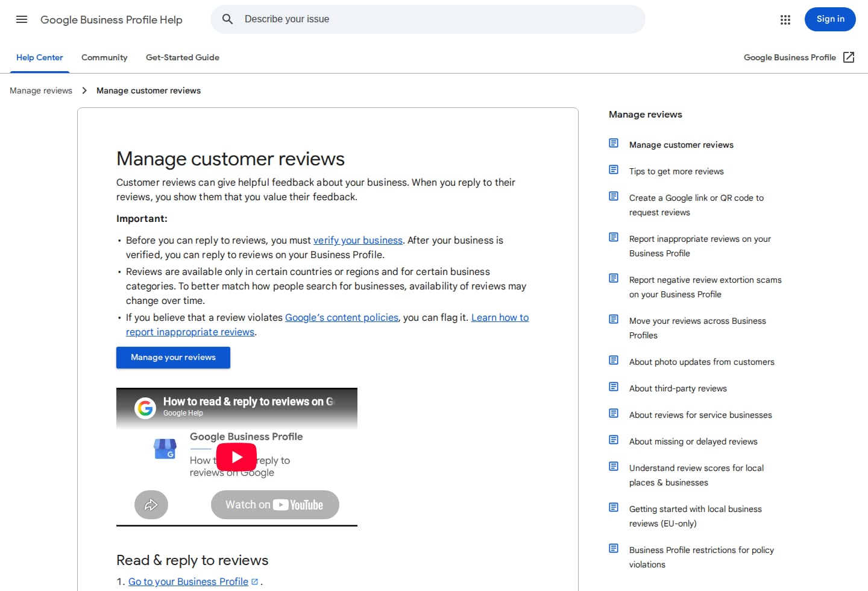Click Manage customer reviews in sidebar list
The image size is (868, 591).
click(681, 145)
